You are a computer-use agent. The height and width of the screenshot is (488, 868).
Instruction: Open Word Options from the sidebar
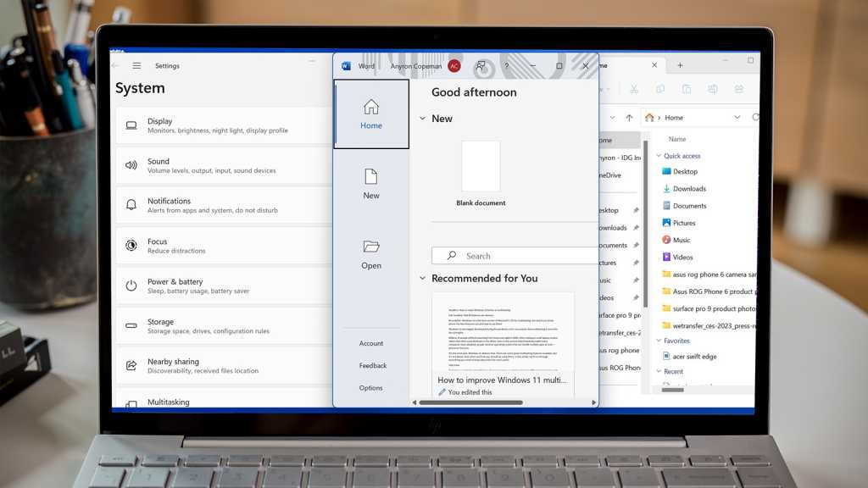pyautogui.click(x=371, y=388)
